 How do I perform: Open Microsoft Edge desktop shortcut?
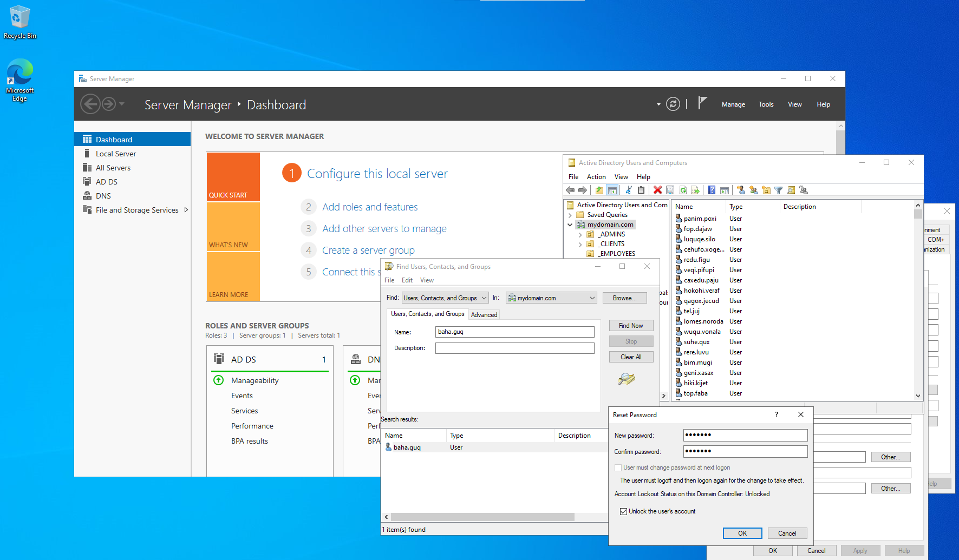click(20, 80)
